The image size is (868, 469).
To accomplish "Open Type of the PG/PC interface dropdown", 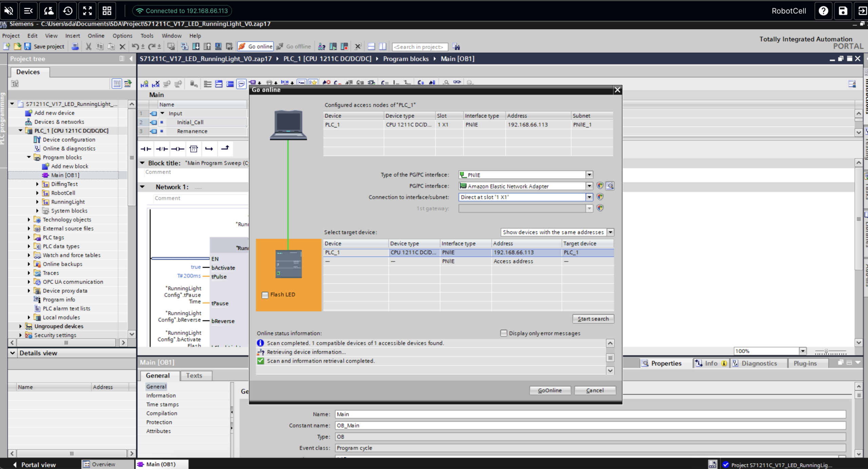I will click(x=589, y=175).
